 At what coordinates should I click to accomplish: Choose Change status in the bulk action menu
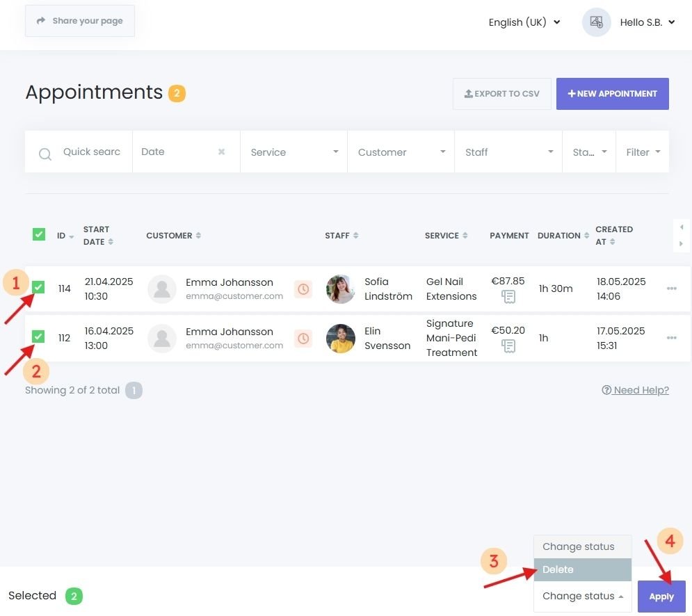click(579, 546)
